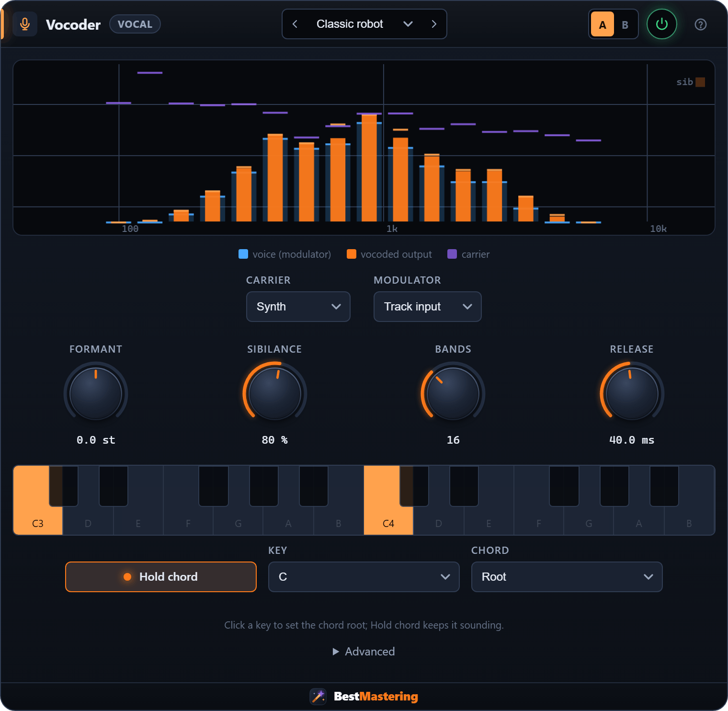Screen dimensions: 728x711
Task: Select the B key at the keyboard's end
Action: (689, 521)
